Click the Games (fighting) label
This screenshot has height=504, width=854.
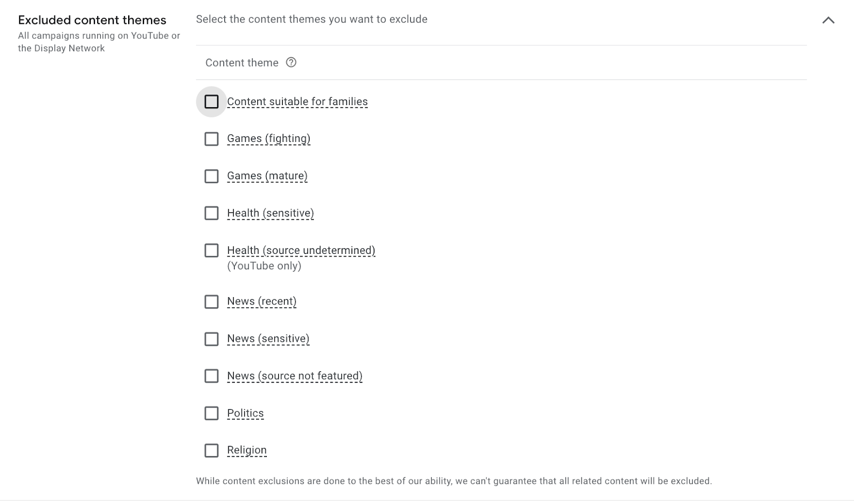point(268,139)
